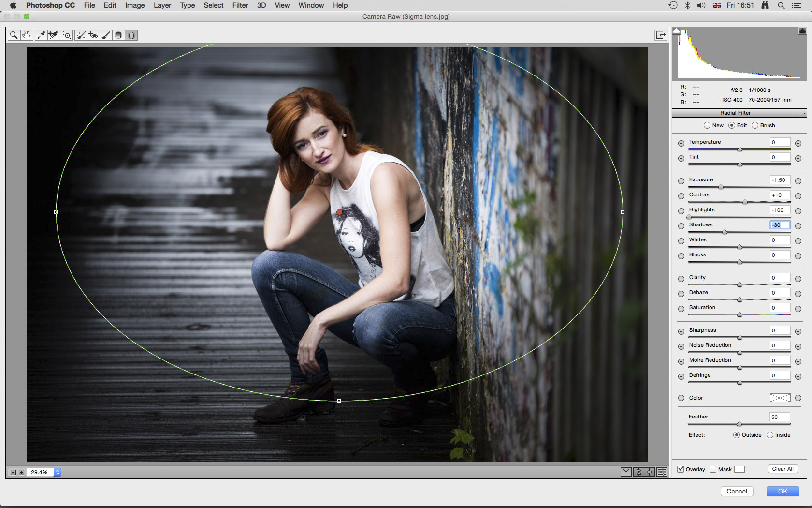Open the Color swatch picker
Viewport: 812px width, 508px height.
[x=780, y=398]
